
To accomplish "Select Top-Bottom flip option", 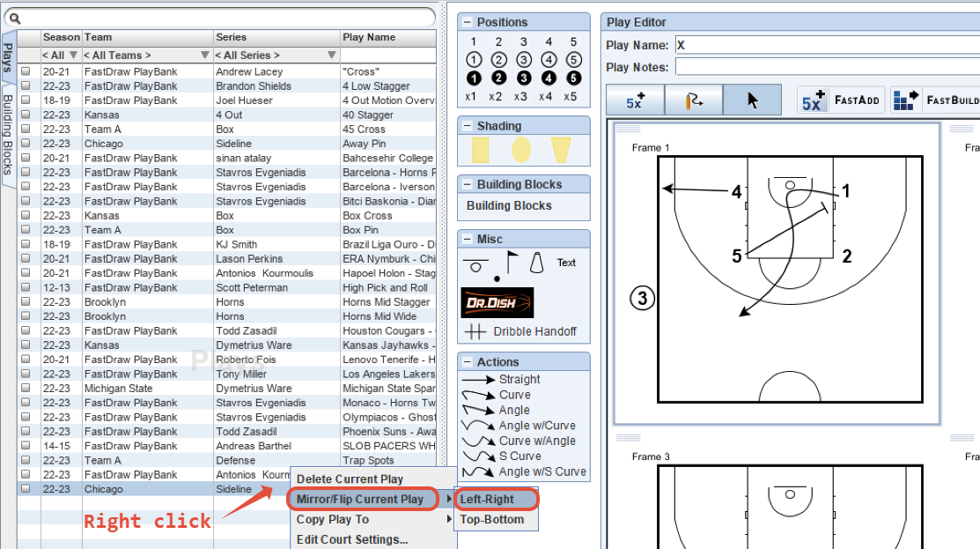I will point(496,520).
